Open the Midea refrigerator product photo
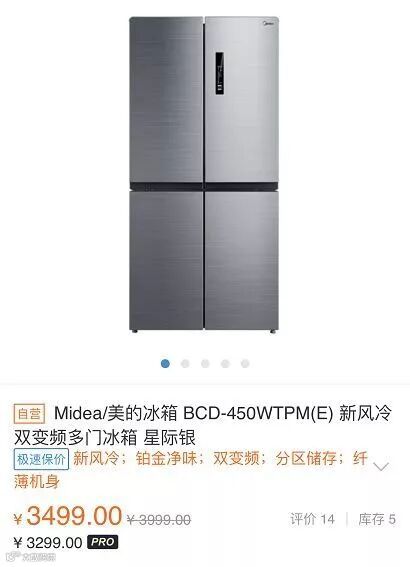This screenshot has width=410, height=567. tap(204, 174)
